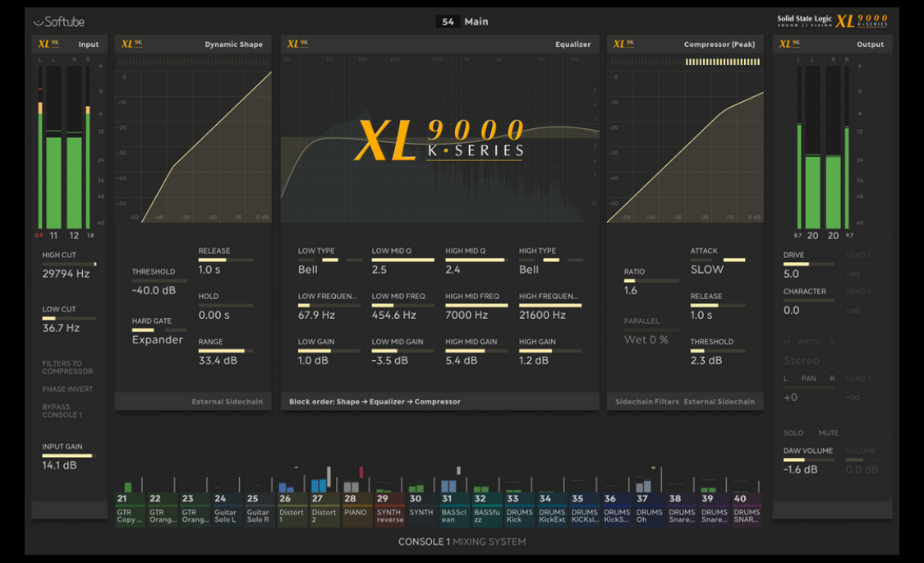
Task: Click the XL 9K logo in the Dynamic Shape header
Action: (131, 44)
